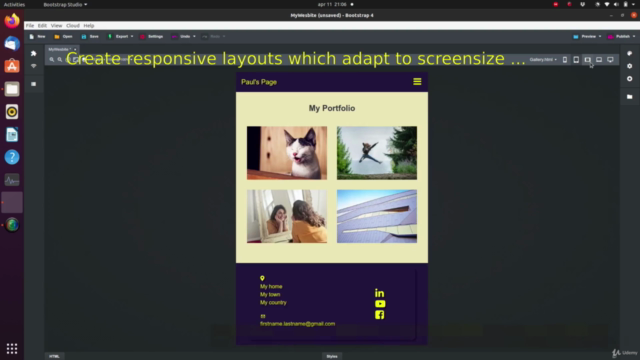Toggle the hamburger menu in Paul's Page navbar
This screenshot has width=640, height=360.
417,82
